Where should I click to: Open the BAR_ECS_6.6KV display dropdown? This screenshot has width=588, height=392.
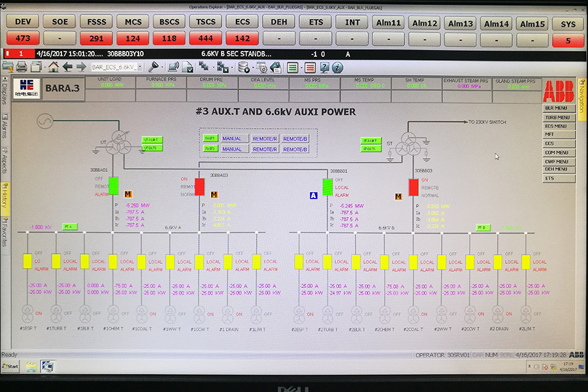pyautogui.click(x=117, y=67)
